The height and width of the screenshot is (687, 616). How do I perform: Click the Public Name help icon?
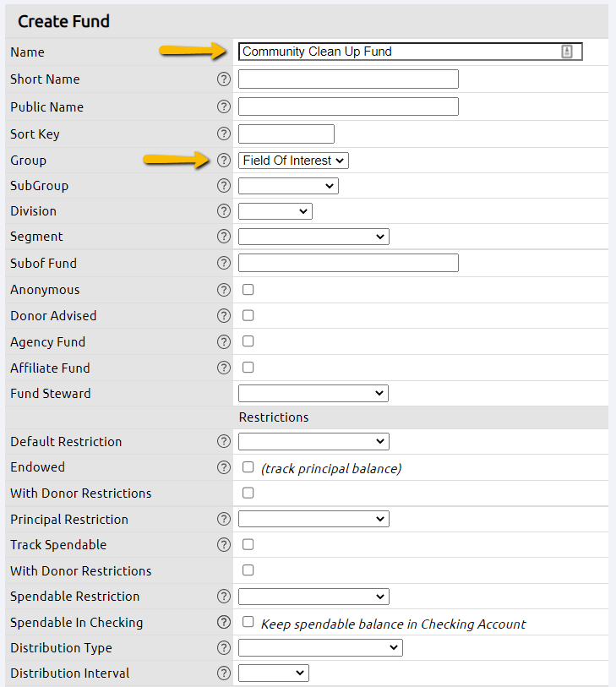click(x=223, y=106)
